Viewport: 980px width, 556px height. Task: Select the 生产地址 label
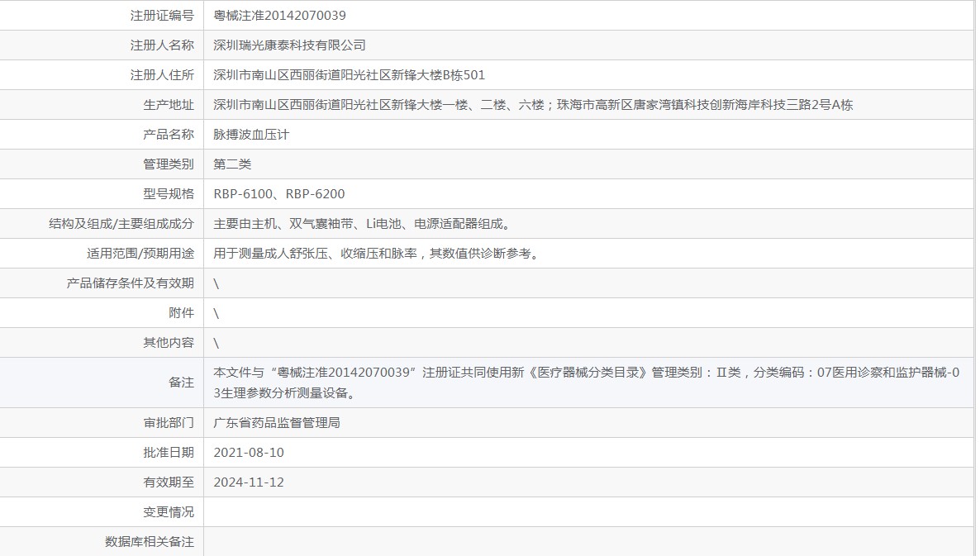point(169,105)
